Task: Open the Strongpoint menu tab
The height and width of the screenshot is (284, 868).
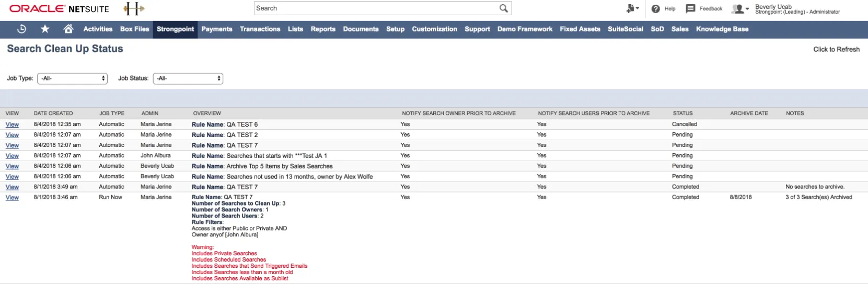Action: (x=175, y=29)
